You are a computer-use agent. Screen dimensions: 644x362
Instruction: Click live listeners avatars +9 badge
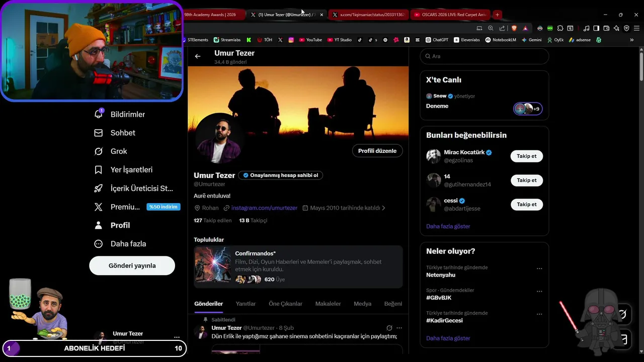528,109
